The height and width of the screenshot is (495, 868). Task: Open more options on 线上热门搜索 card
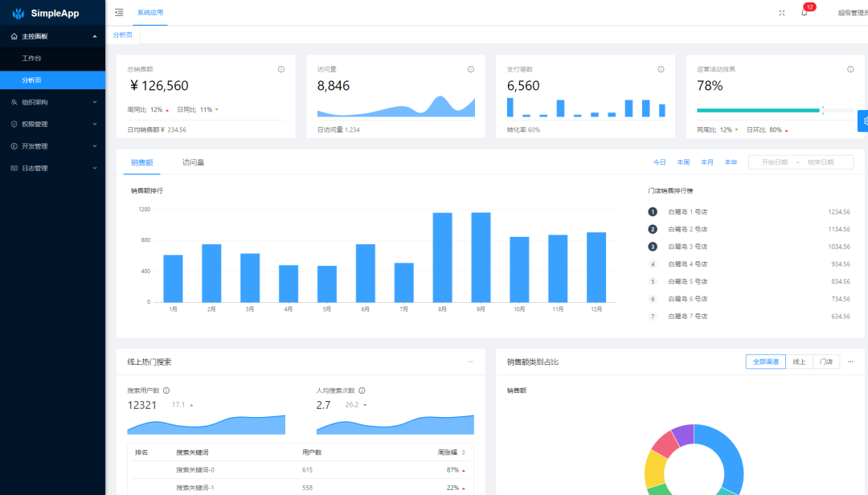point(471,362)
